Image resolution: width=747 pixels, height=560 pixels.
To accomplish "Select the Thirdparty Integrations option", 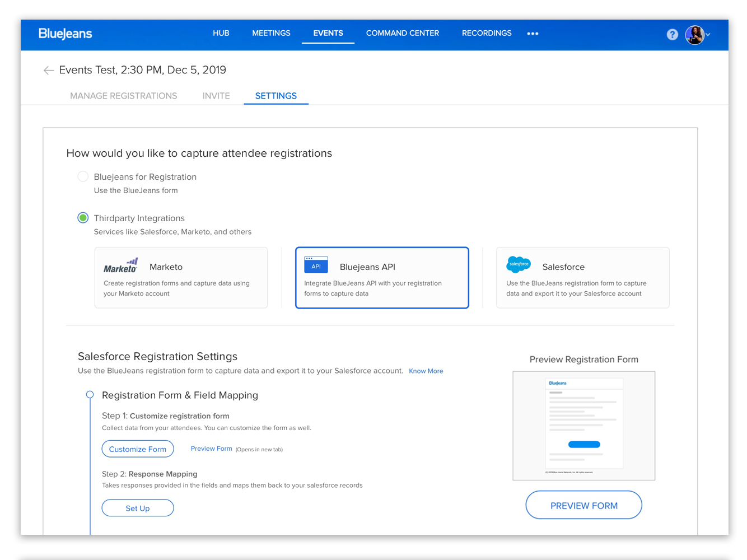I will [x=83, y=217].
